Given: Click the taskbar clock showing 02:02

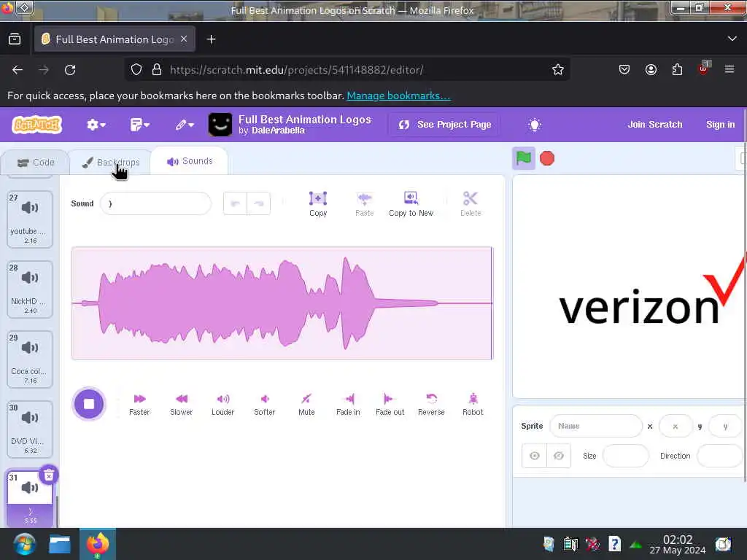Looking at the screenshot, I should coord(677,544).
